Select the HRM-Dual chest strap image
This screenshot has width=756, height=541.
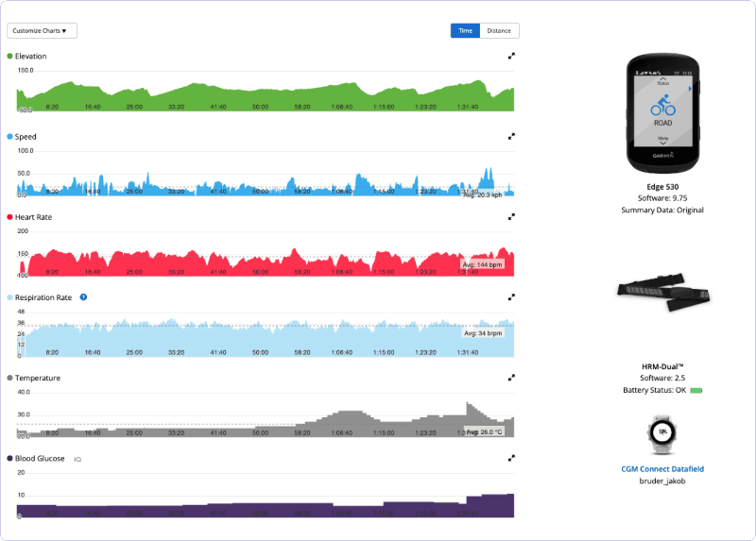[x=661, y=294]
